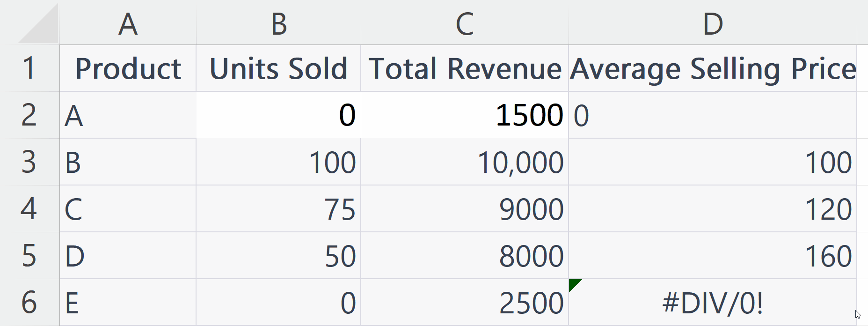Select row number 3

(29, 162)
